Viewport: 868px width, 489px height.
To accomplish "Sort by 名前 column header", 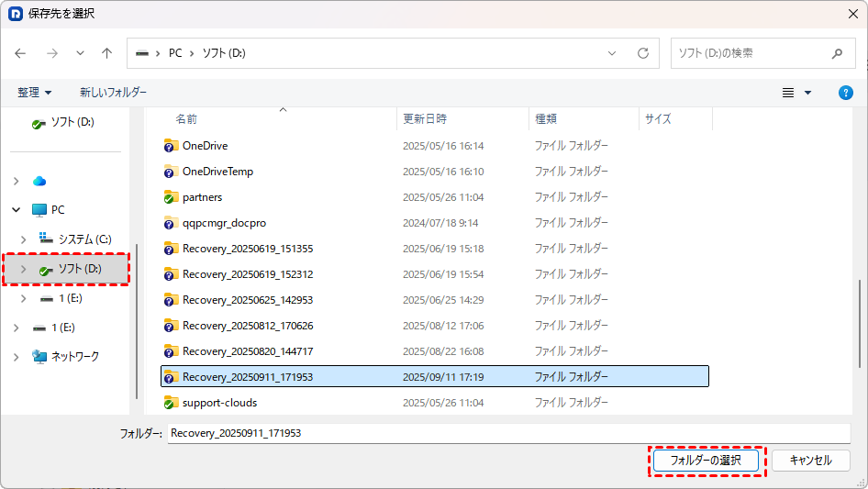I will pyautogui.click(x=186, y=119).
